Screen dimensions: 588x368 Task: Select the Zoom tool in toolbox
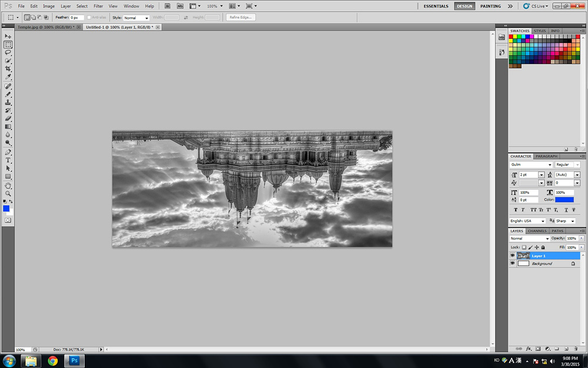click(8, 193)
